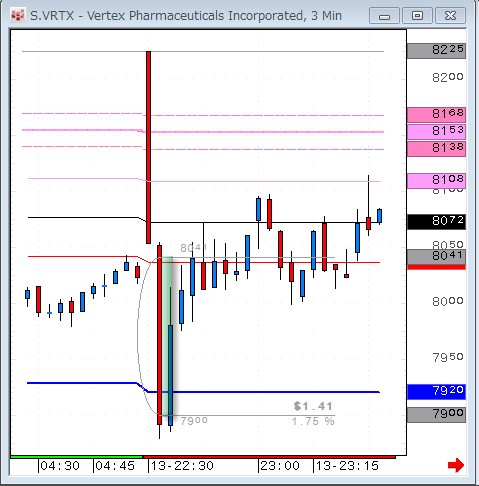The height and width of the screenshot is (486, 479).
Task: Select the gray 7900 price label on axis
Action: [x=436, y=414]
